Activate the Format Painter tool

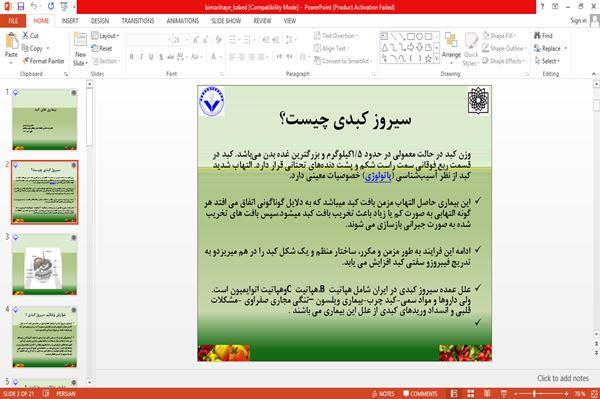[x=43, y=61]
